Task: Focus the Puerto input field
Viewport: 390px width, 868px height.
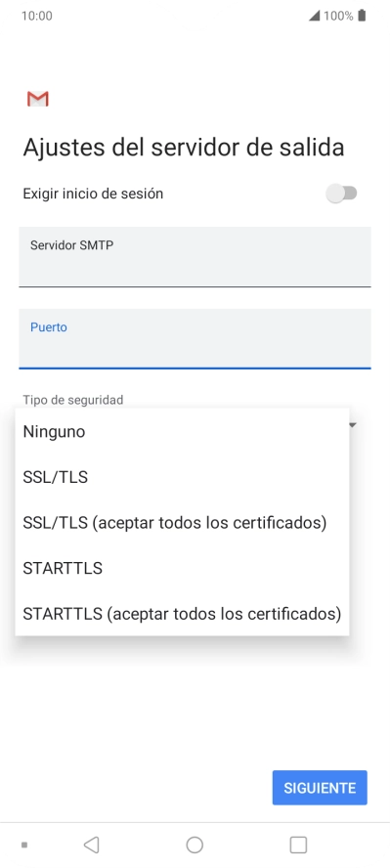Action: point(195,339)
